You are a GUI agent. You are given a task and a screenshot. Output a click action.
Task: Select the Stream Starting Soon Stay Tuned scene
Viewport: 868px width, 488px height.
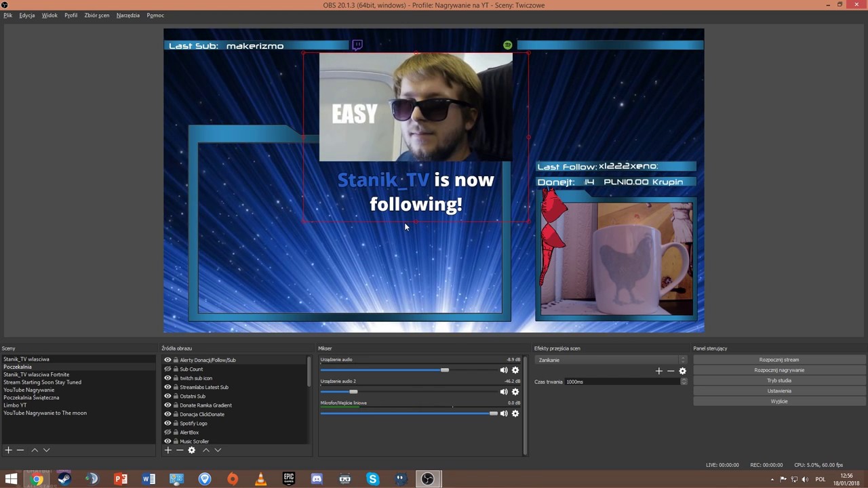pyautogui.click(x=42, y=382)
